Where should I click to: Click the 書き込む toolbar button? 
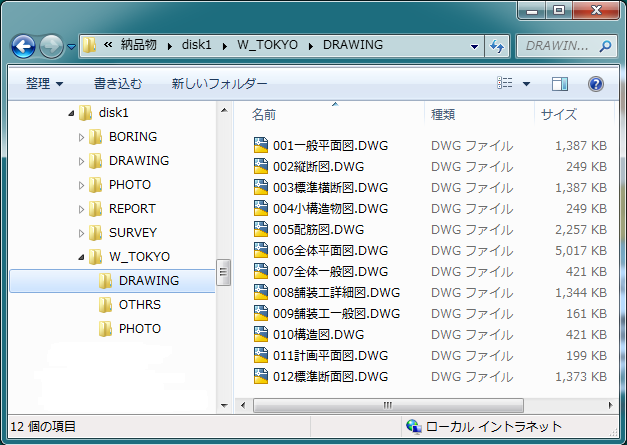pos(118,83)
